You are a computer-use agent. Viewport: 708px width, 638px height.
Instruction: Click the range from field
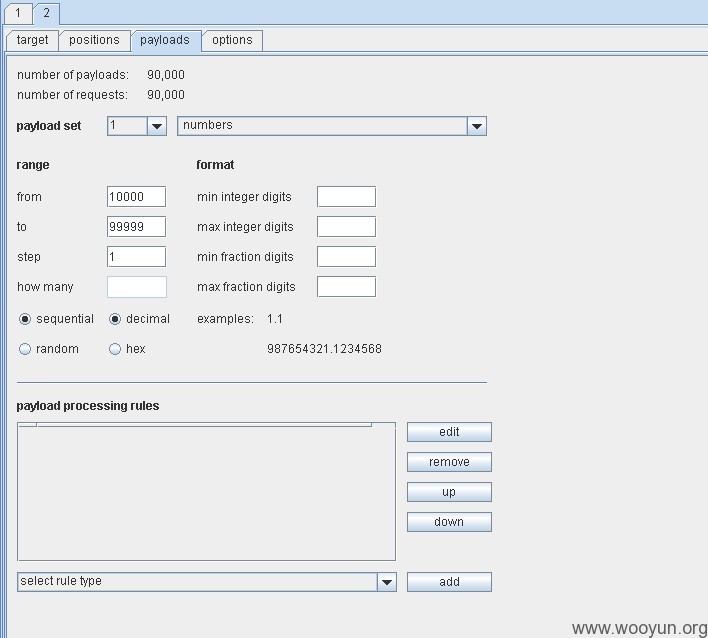click(x=136, y=197)
